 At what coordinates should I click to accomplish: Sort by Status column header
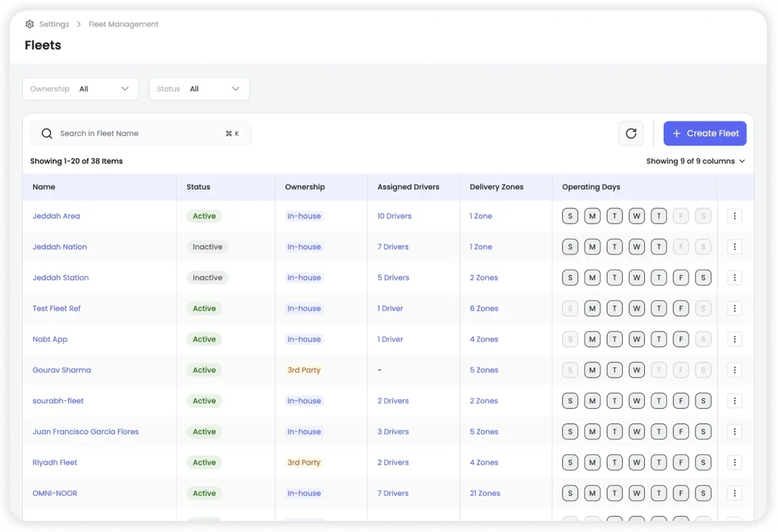coord(198,186)
